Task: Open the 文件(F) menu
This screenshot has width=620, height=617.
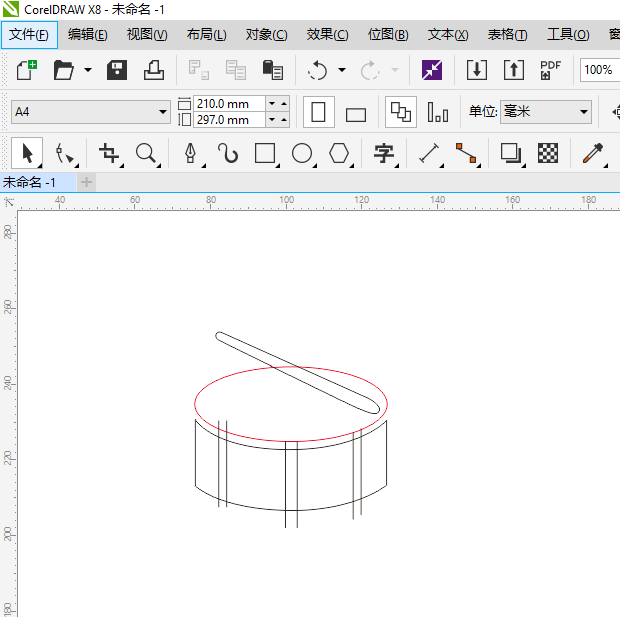Action: point(29,35)
